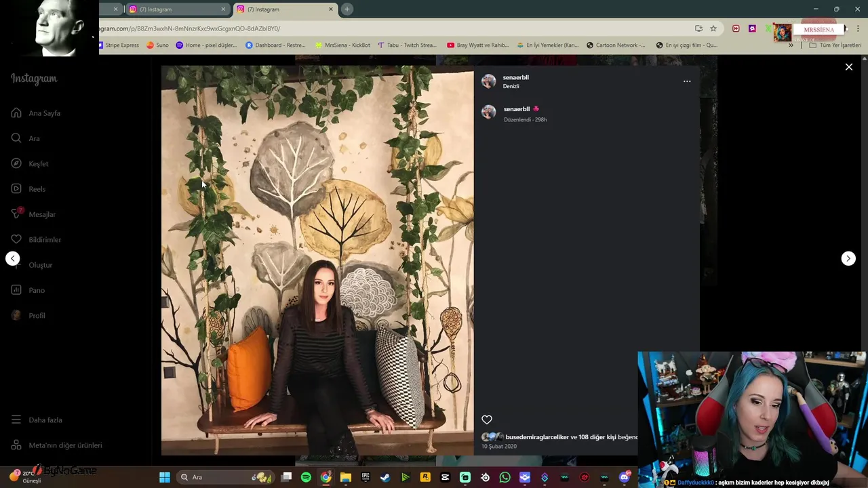Open En iyi Yemekler bookmark
The image size is (868, 488).
pyautogui.click(x=547, y=45)
